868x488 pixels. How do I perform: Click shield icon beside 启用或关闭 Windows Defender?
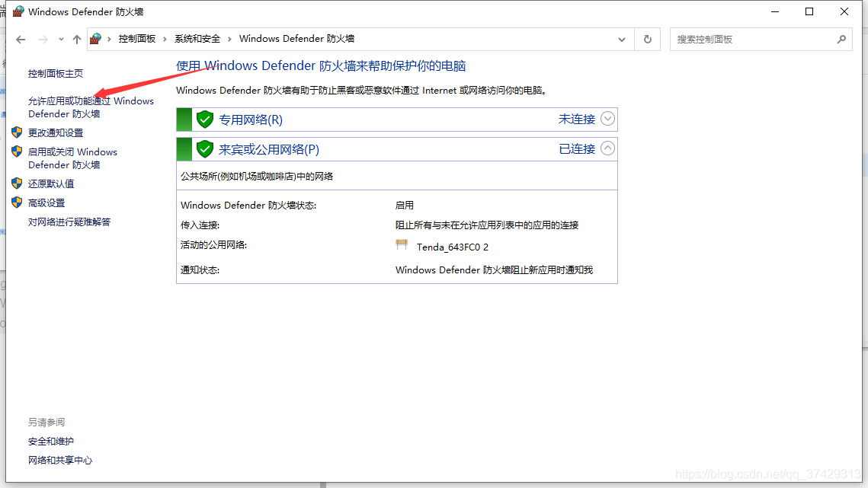pos(17,151)
